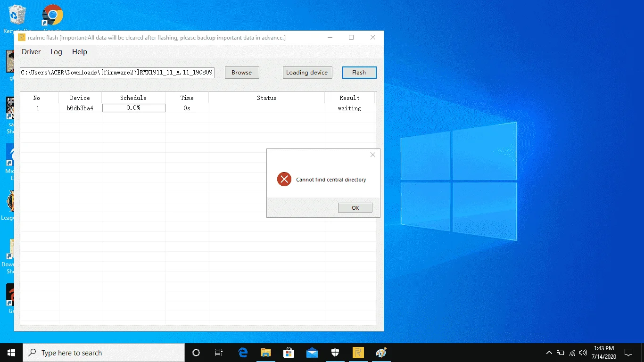Open the Wi-Fi network flyout
Screen dimensions: 644x362
pyautogui.click(x=572, y=353)
